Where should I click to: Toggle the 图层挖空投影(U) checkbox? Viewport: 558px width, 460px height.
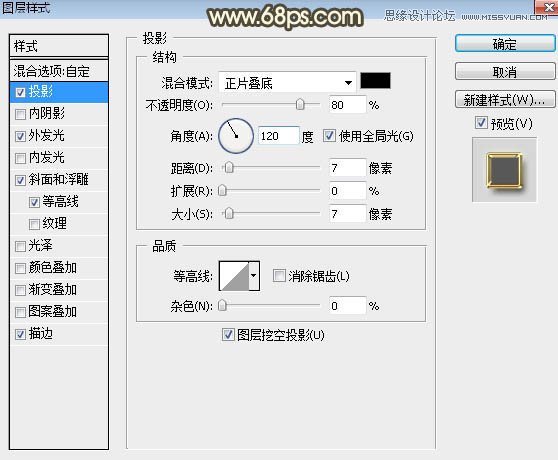pyautogui.click(x=228, y=334)
